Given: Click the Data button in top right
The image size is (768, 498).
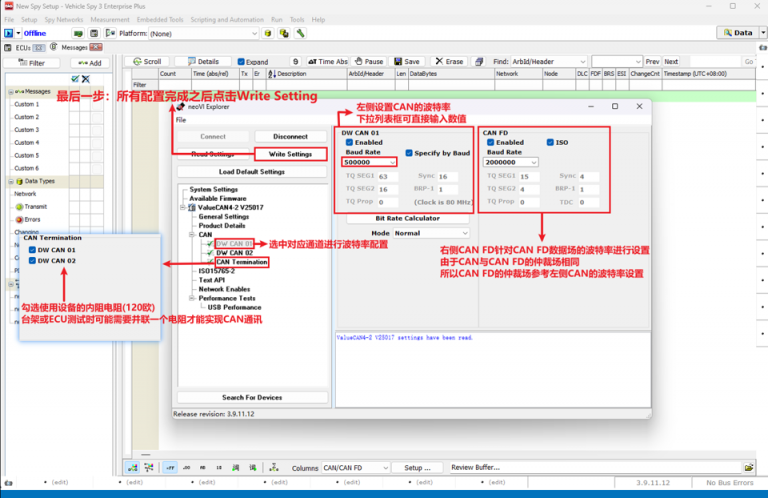Looking at the screenshot, I should click(x=738, y=33).
